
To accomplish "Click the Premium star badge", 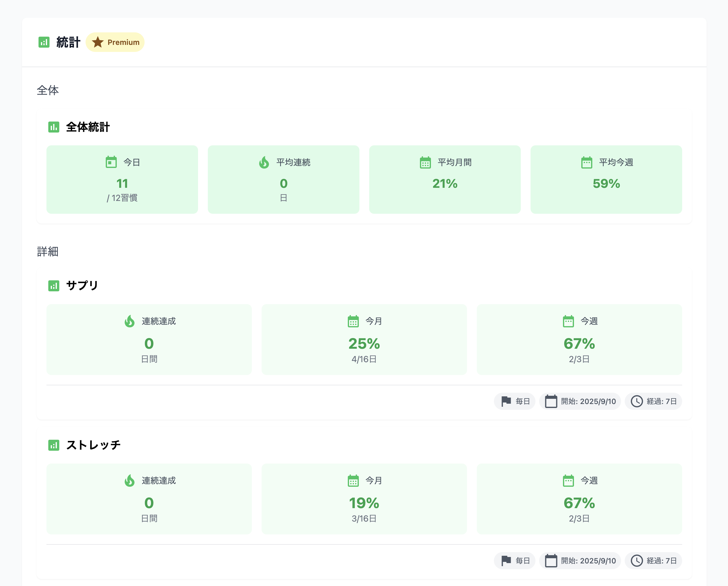I will coord(115,42).
